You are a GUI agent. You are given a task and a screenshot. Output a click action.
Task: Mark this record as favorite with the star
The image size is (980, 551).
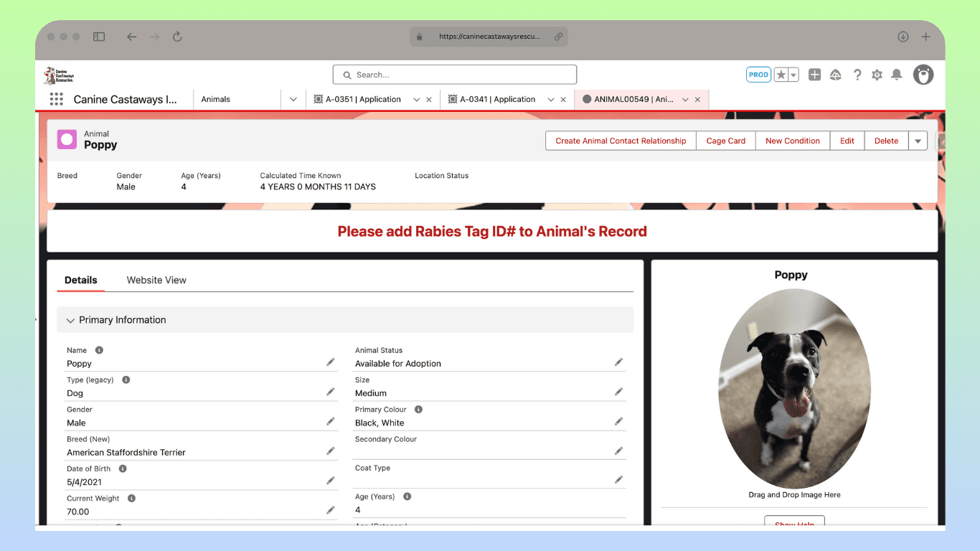[x=780, y=74]
